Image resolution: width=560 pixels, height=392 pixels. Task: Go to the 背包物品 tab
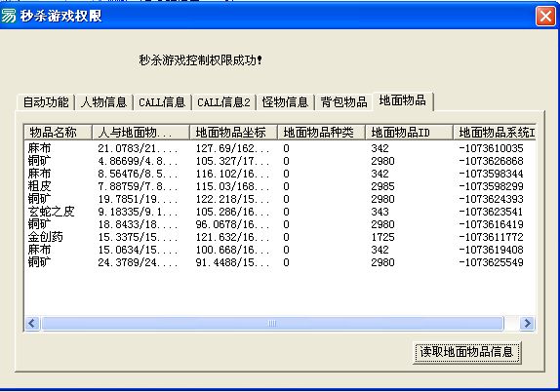(x=343, y=102)
